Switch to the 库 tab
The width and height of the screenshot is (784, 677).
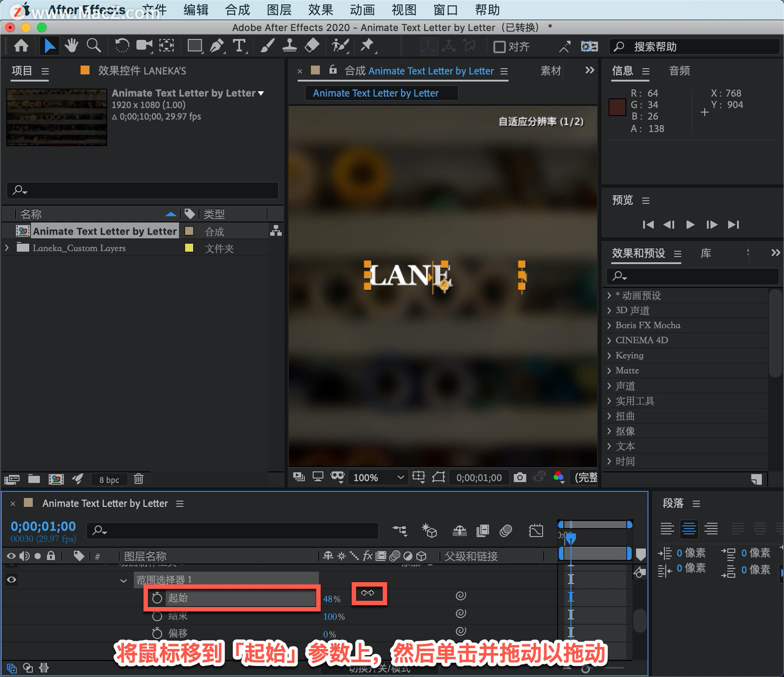pyautogui.click(x=706, y=253)
